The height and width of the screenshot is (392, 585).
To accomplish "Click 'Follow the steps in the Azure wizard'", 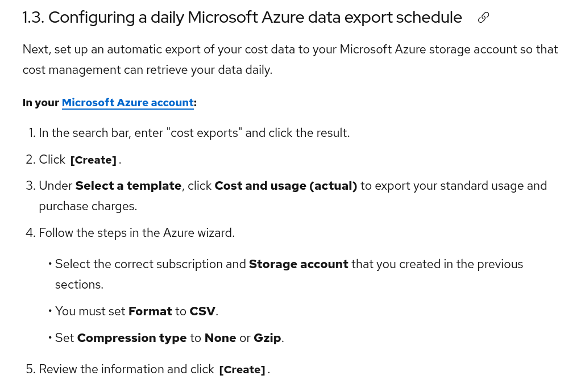I will pyautogui.click(x=136, y=233).
